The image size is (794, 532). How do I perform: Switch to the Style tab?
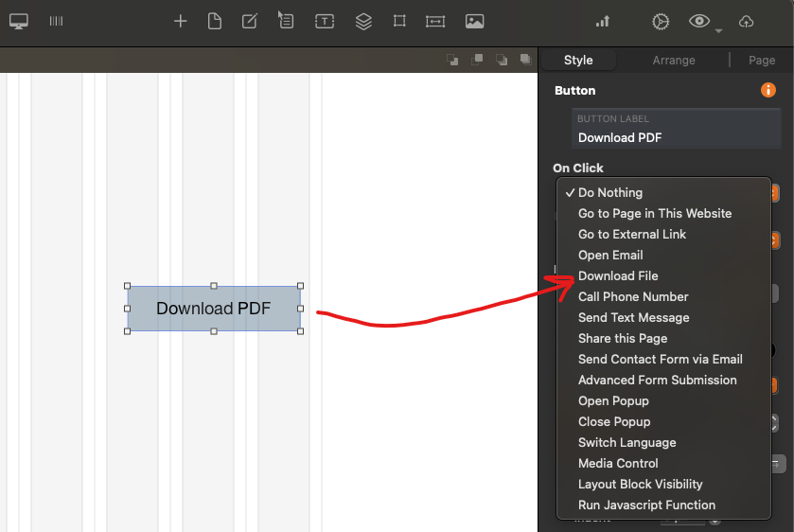(578, 60)
